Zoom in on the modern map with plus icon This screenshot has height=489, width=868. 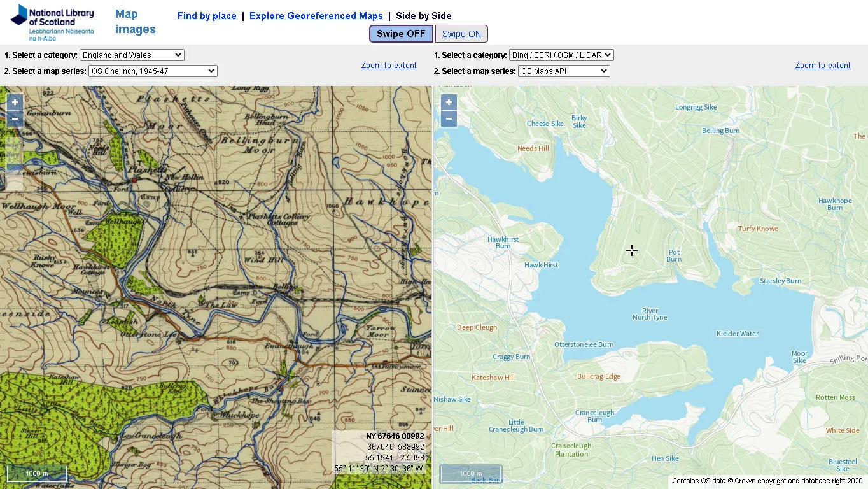pyautogui.click(x=448, y=102)
